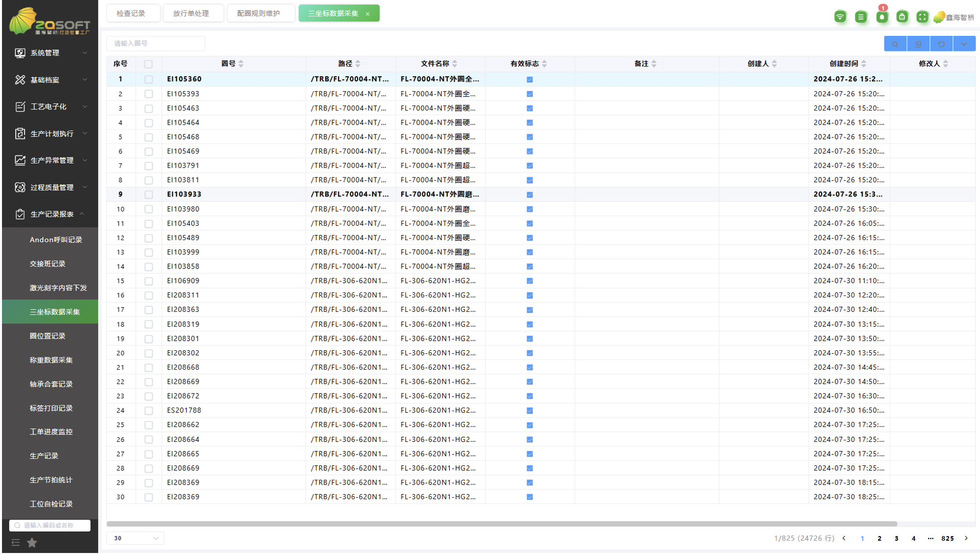
Task: Click the green wifi status icon
Action: point(840,16)
